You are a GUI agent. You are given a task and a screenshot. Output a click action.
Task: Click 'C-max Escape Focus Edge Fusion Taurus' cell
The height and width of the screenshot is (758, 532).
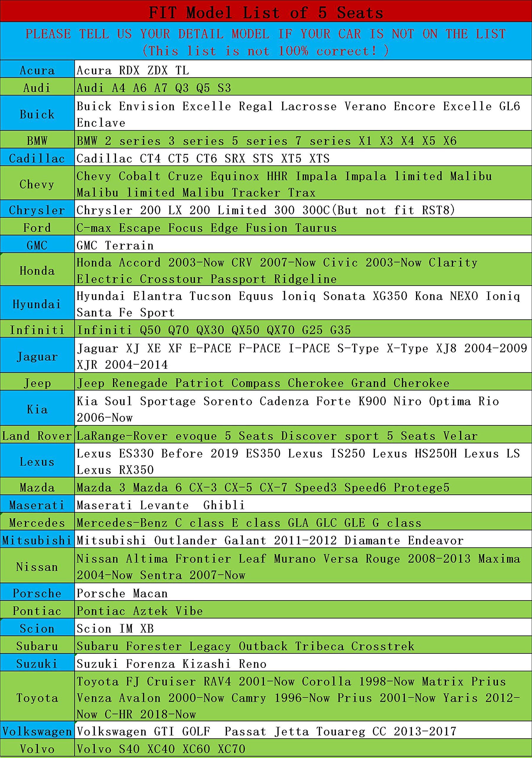tap(303, 227)
